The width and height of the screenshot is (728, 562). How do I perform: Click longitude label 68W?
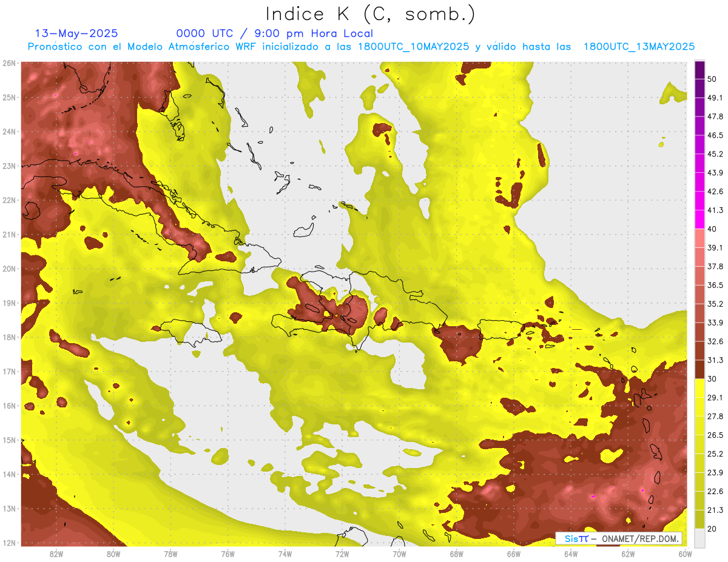pyautogui.click(x=456, y=554)
